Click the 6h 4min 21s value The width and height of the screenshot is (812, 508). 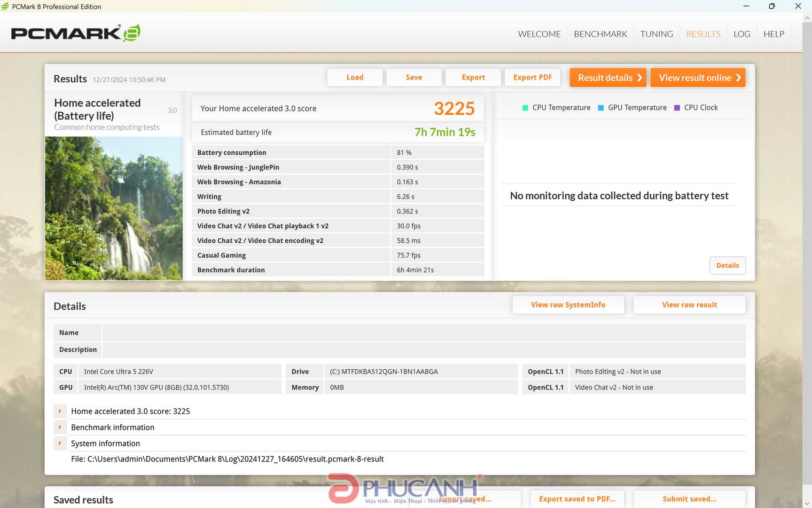tap(415, 270)
